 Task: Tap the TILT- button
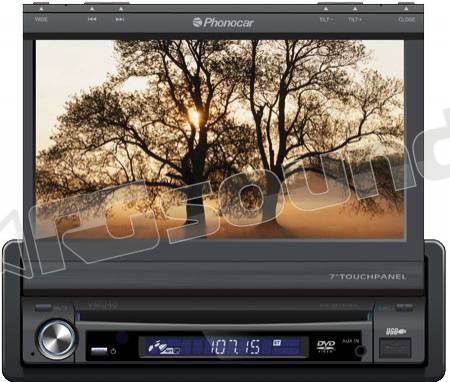(x=326, y=20)
